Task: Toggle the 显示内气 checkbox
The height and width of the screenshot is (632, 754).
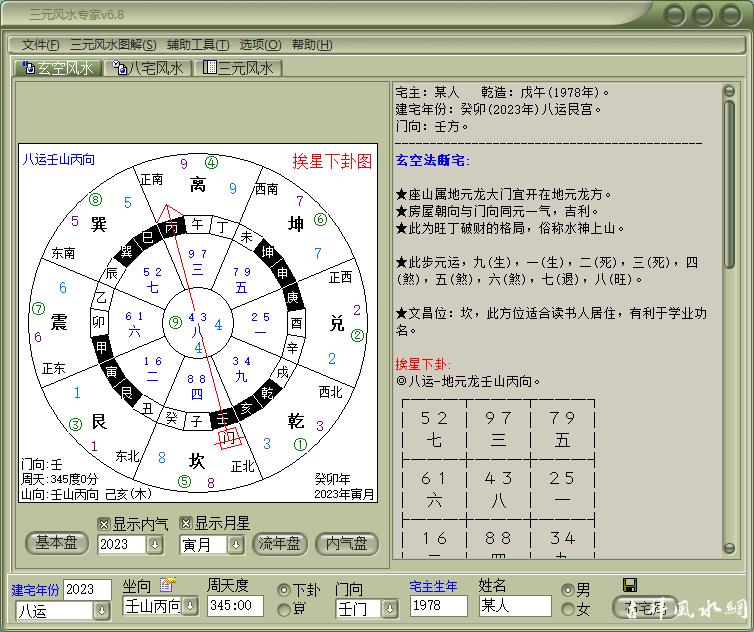Action: coord(104,523)
